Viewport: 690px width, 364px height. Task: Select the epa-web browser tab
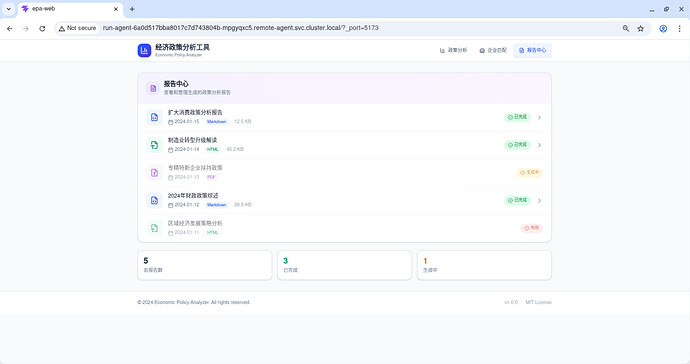70,9
